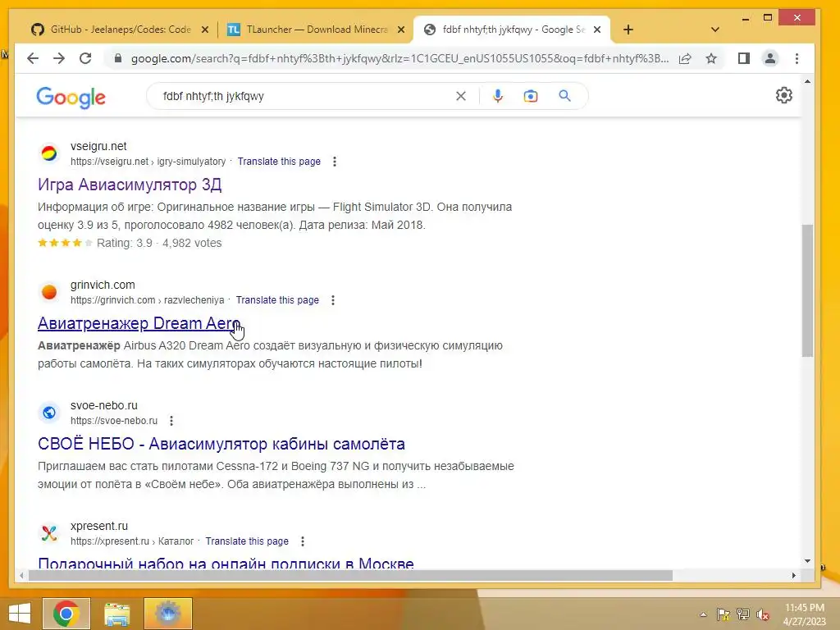840x630 pixels.
Task: Reload the current Google search page
Action: 85,58
